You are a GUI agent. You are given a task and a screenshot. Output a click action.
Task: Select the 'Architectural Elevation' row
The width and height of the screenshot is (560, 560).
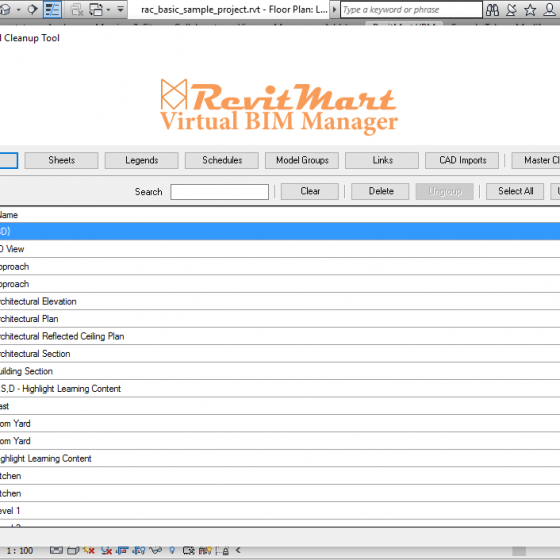280,301
